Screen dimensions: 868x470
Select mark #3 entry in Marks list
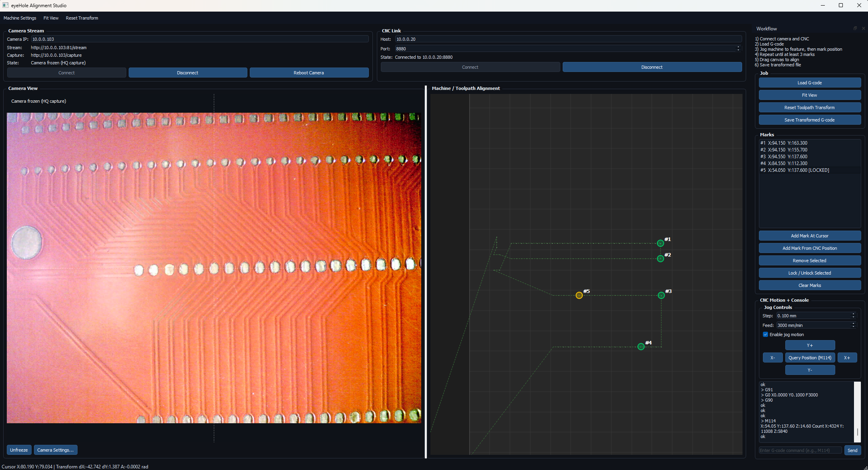coord(784,157)
